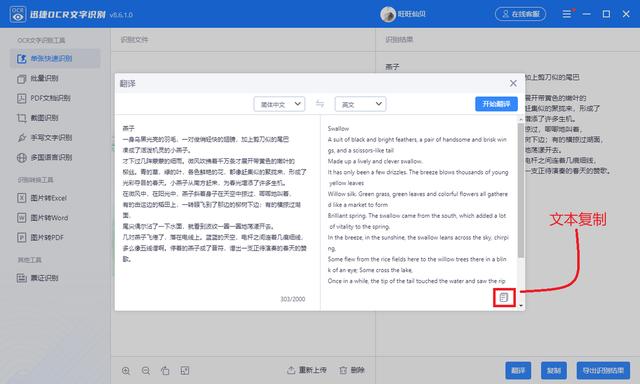The image size is (640, 384).
Task: Click the 图片转Word icon
Action: [x=22, y=218]
